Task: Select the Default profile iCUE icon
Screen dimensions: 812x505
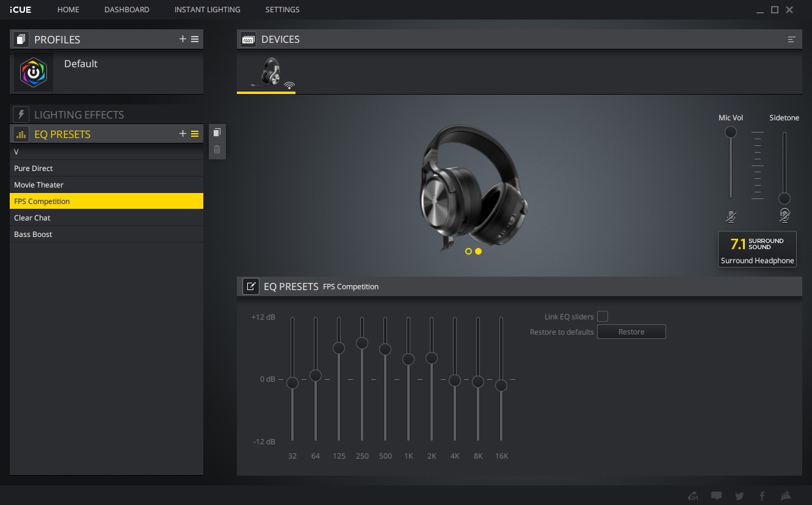Action: click(34, 72)
